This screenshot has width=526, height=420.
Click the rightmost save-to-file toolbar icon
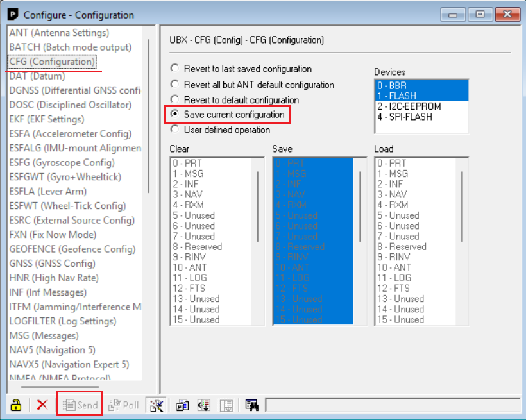251,405
